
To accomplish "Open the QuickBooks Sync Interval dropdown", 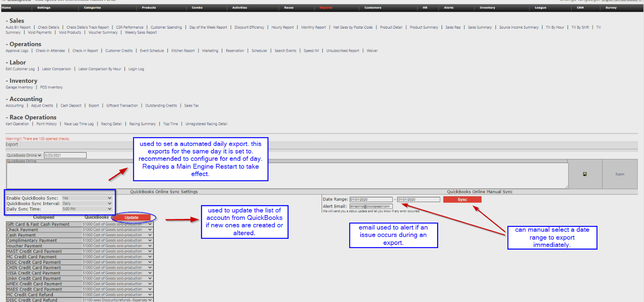I will [x=87, y=204].
